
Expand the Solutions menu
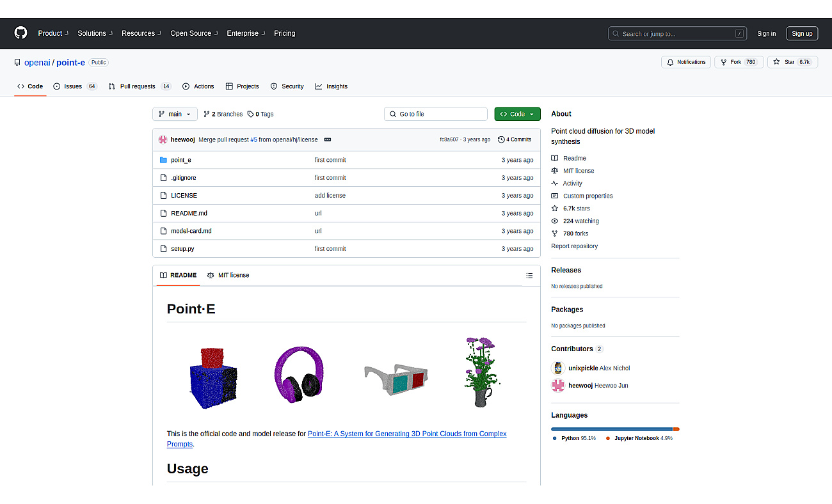(95, 33)
